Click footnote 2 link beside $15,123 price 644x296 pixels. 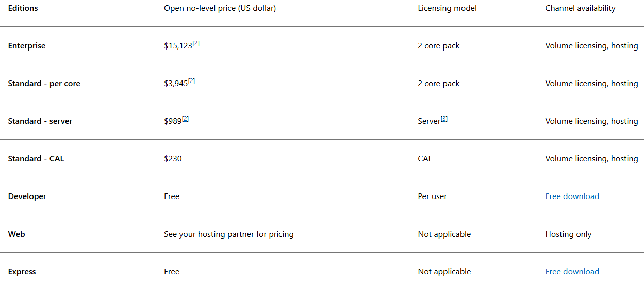[196, 44]
